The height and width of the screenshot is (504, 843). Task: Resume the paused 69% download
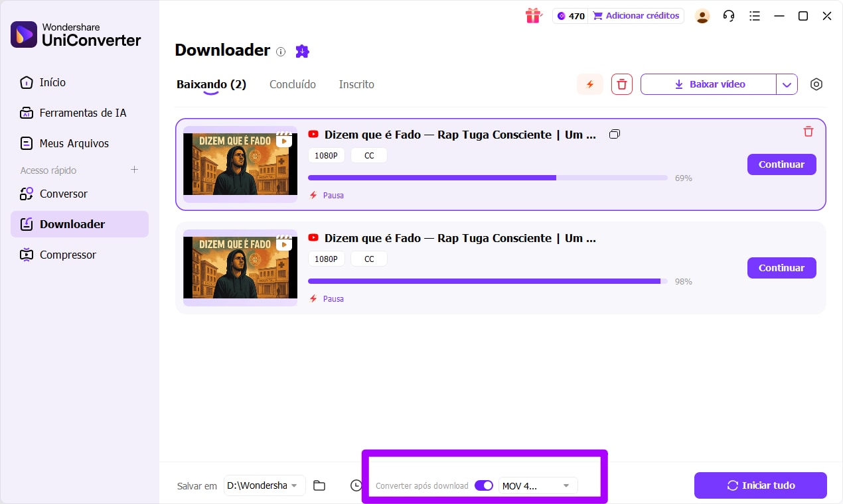(781, 164)
